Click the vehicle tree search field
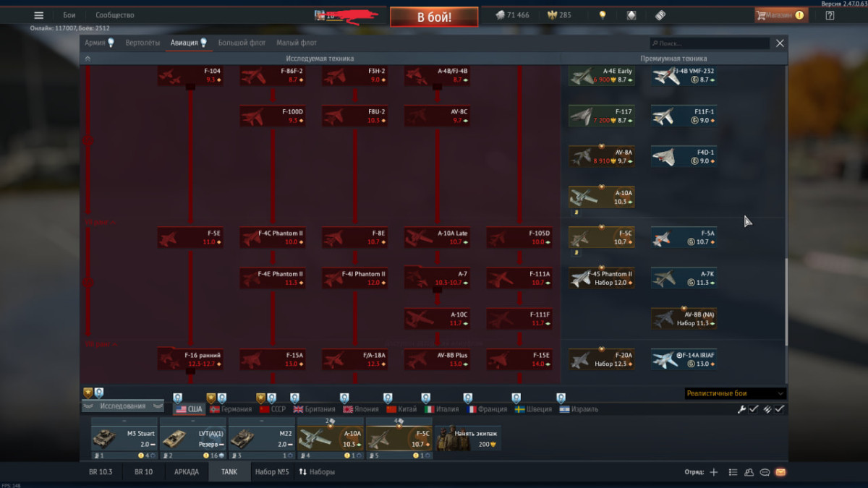 [710, 43]
